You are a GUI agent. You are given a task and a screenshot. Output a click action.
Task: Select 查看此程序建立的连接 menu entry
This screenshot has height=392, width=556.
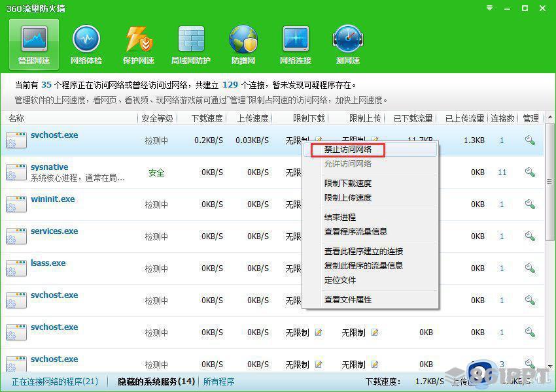tap(364, 252)
